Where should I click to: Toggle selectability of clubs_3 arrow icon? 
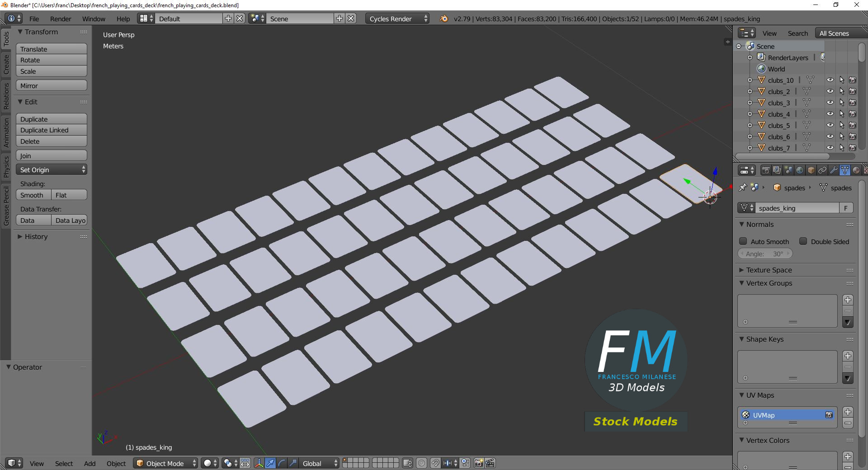pyautogui.click(x=841, y=103)
